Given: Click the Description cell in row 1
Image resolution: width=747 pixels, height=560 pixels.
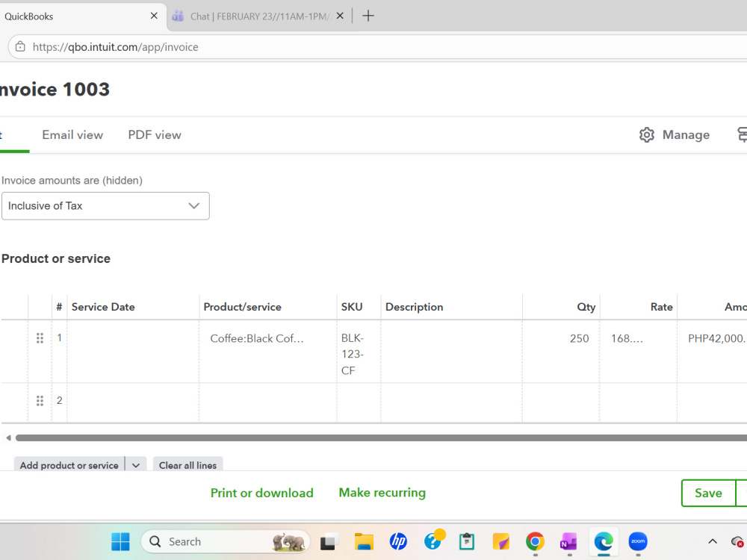Looking at the screenshot, I should click(x=451, y=352).
